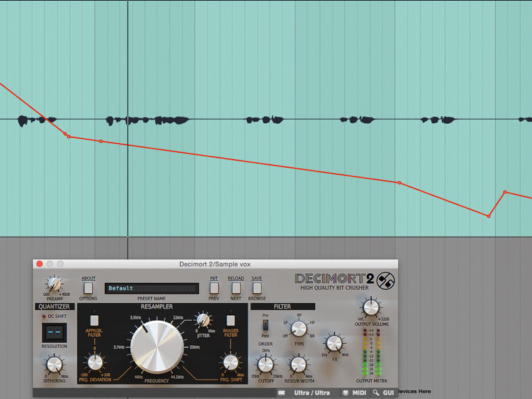Click the Output Volume knob
532x399 pixels.
pyautogui.click(x=371, y=308)
